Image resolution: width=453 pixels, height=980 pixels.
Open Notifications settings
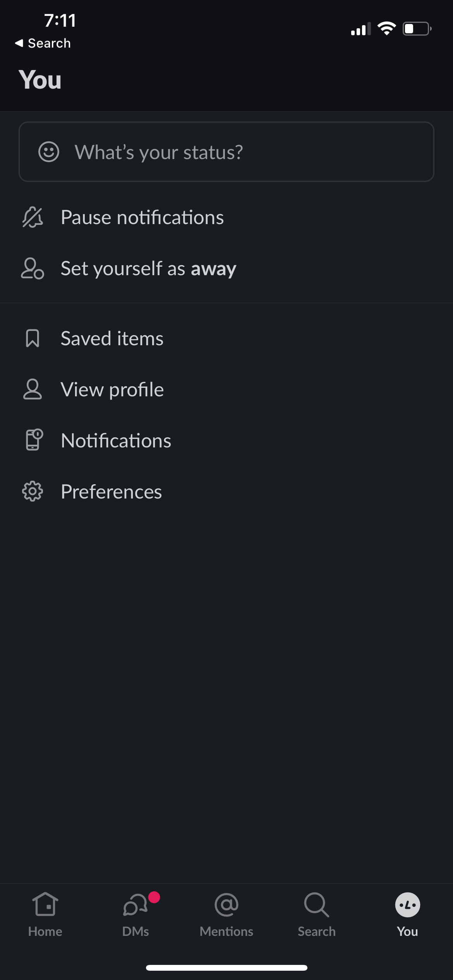tap(116, 440)
